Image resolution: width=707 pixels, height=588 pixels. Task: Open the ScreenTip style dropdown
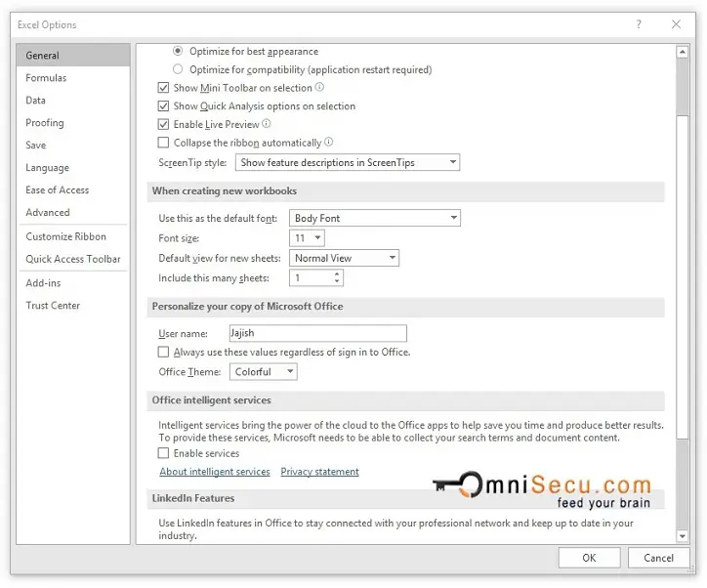[x=347, y=162]
